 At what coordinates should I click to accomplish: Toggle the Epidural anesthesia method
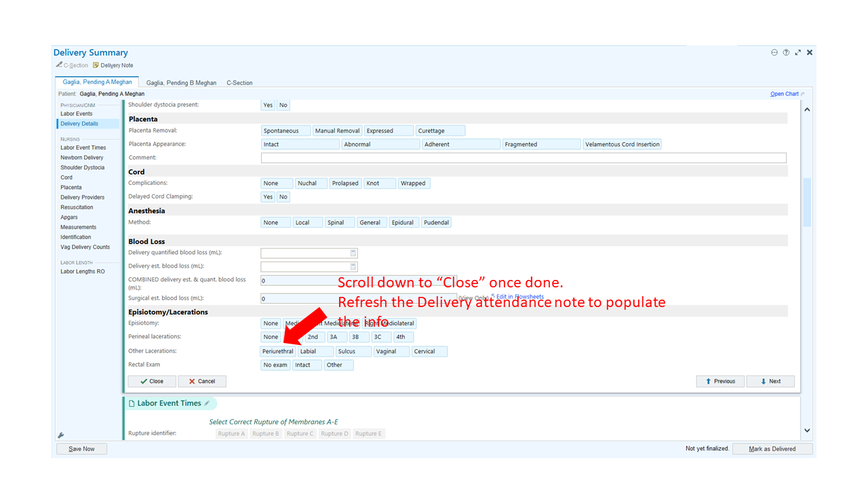pos(403,222)
